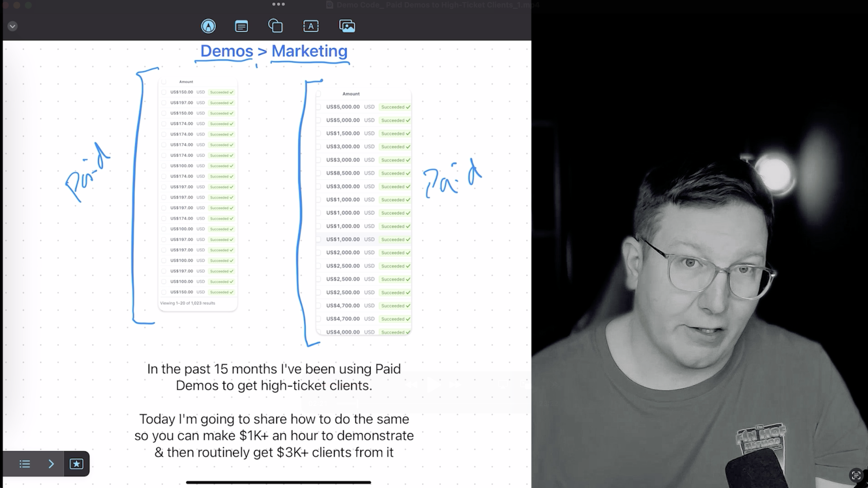Check the US$5,000.00 first row checkbox

318,107
